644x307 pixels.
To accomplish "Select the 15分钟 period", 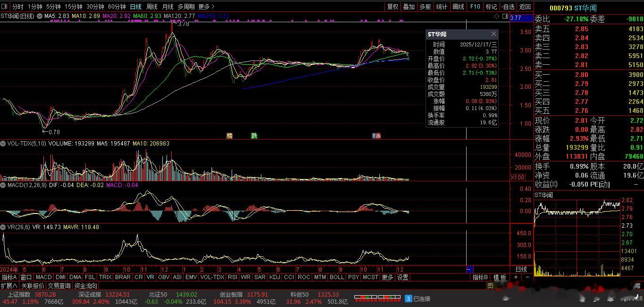I will point(74,7).
